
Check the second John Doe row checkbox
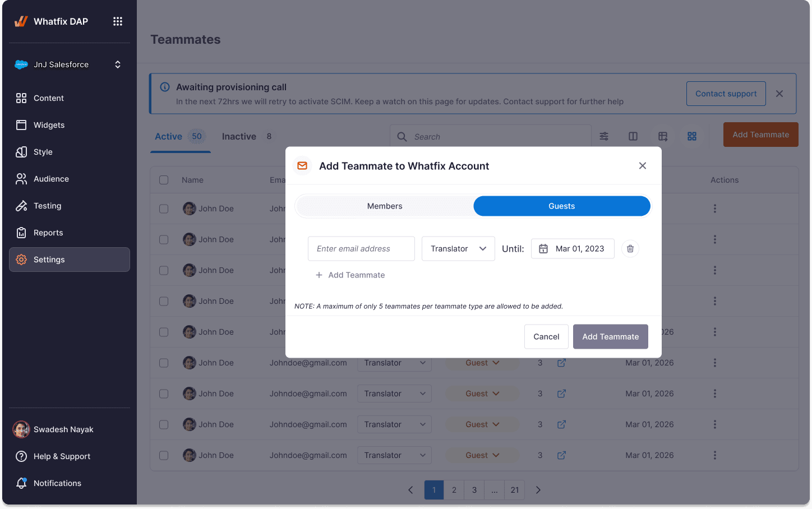point(164,239)
